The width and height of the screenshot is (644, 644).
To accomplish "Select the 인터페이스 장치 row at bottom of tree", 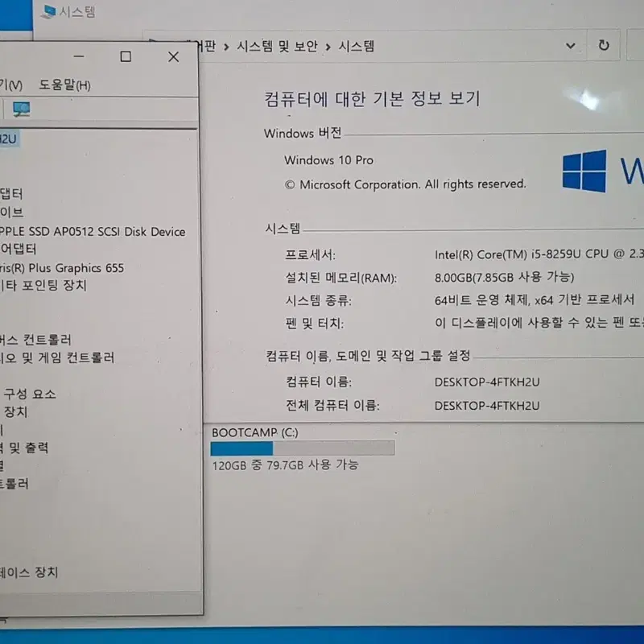I will 29,572.
